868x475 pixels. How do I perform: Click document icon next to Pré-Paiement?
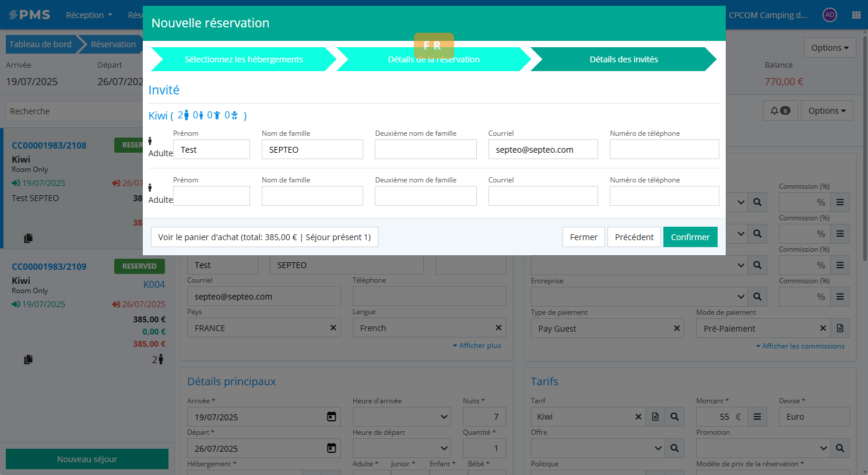pos(840,328)
